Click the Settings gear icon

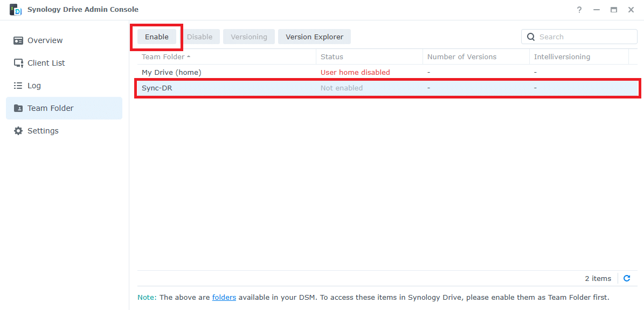18,131
